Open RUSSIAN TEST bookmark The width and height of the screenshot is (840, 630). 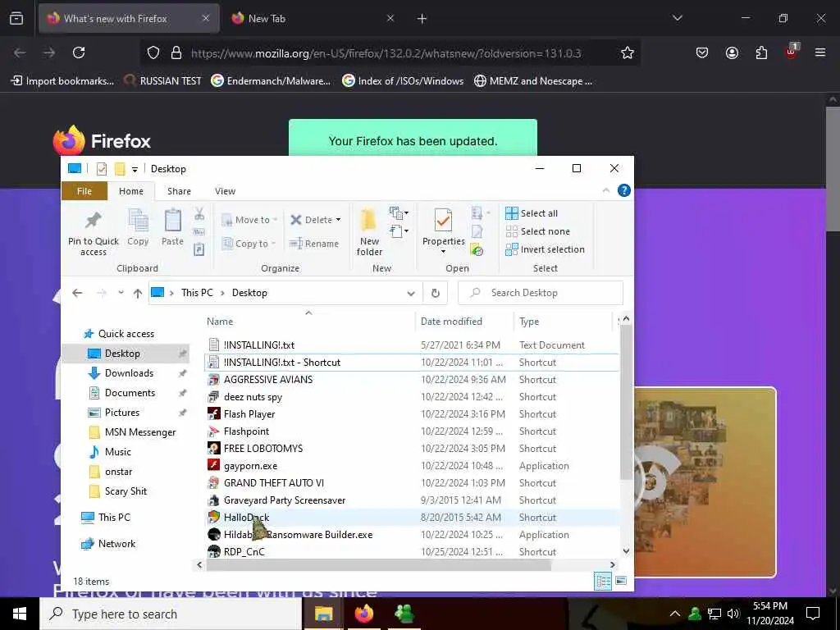tap(162, 81)
